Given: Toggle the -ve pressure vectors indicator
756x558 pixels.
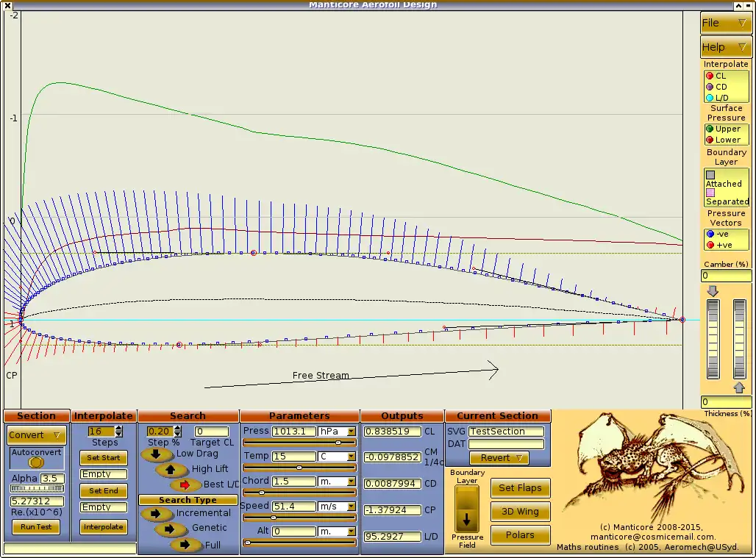Looking at the screenshot, I should (x=710, y=234).
